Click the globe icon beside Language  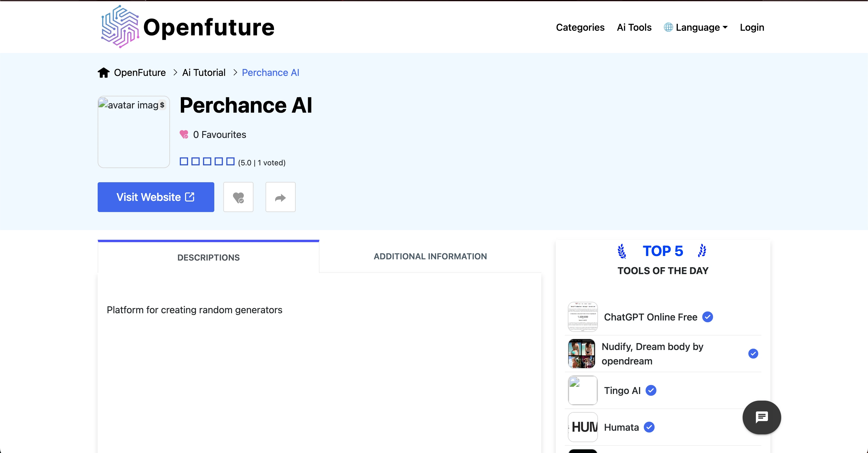tap(668, 27)
